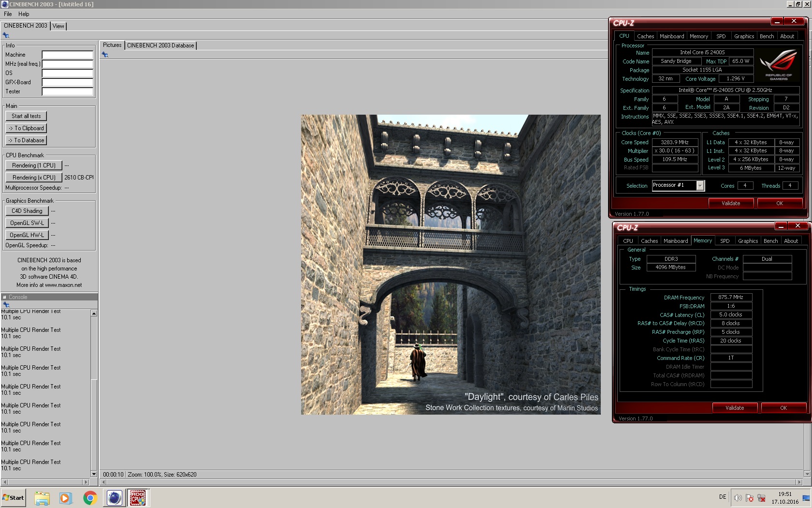Click the ROG Republic of Gamers logo
This screenshot has height=508, width=812.
point(779,65)
